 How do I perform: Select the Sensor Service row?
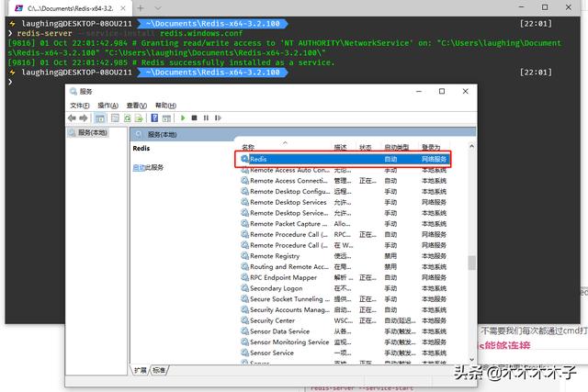(x=343, y=353)
